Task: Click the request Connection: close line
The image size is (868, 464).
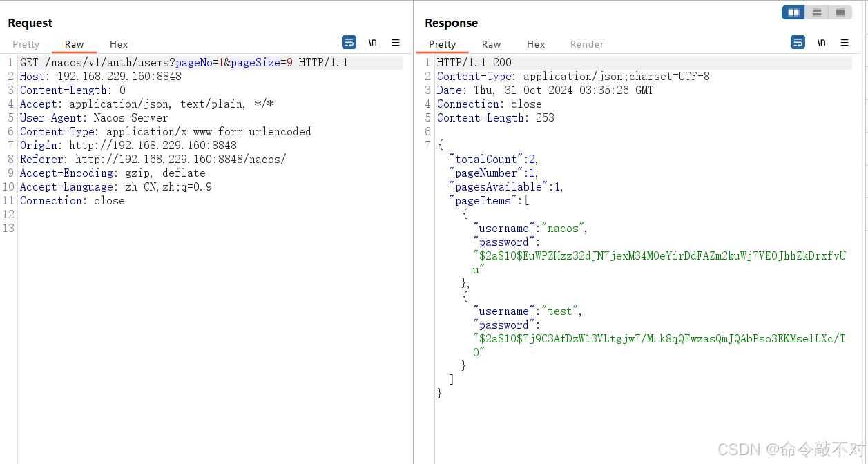Action: [x=73, y=201]
